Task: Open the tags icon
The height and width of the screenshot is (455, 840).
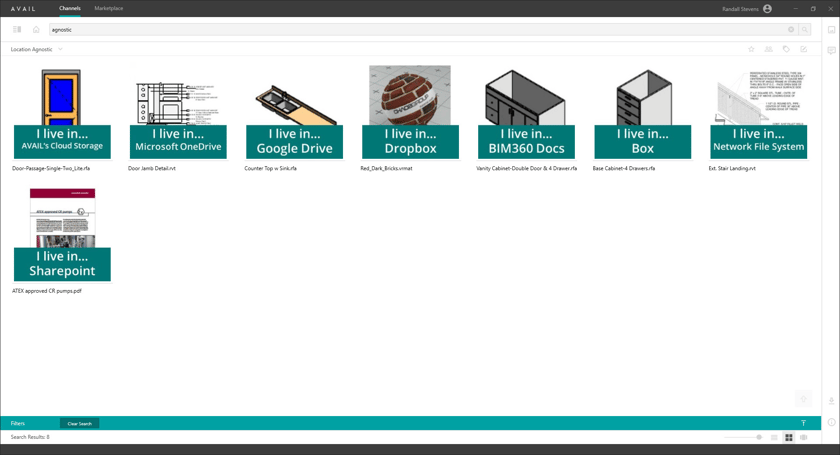Action: (x=786, y=49)
